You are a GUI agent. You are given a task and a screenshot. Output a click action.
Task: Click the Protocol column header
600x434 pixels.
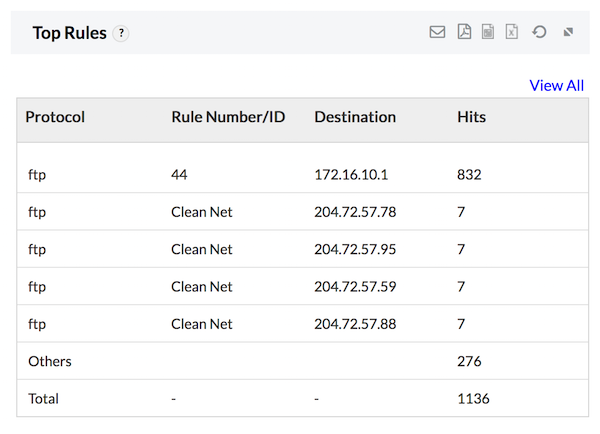point(55,117)
